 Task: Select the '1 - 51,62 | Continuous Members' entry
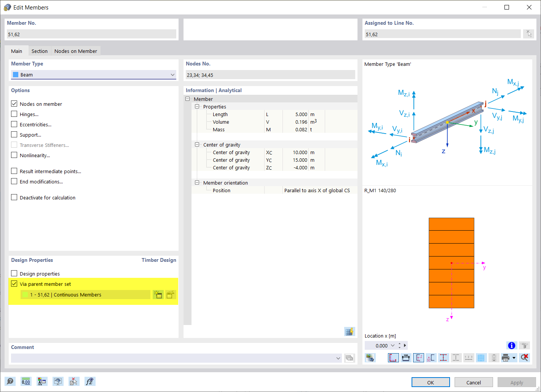[x=85, y=295]
